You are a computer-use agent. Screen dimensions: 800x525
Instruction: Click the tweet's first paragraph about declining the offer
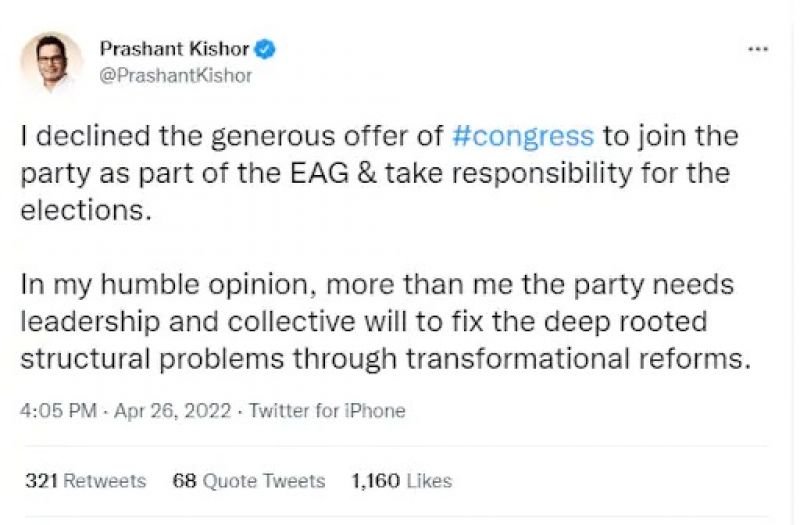pyautogui.click(x=375, y=172)
